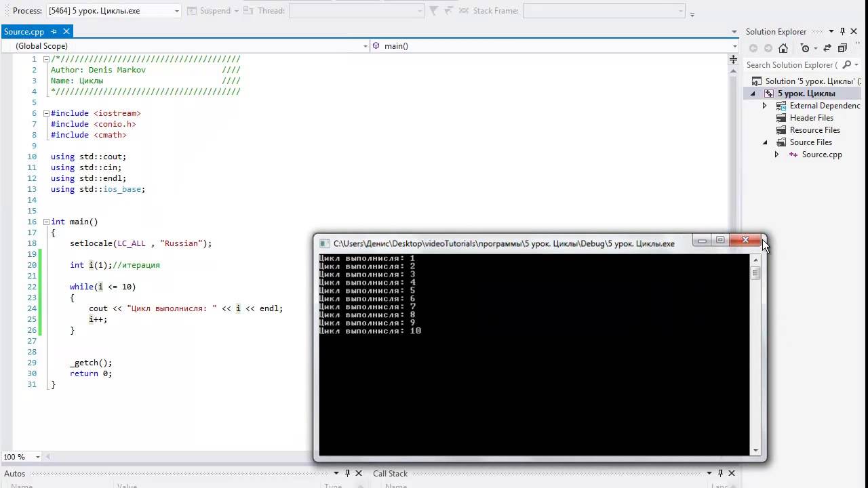
Task: Pin the Call Stack panel
Action: (x=720, y=473)
